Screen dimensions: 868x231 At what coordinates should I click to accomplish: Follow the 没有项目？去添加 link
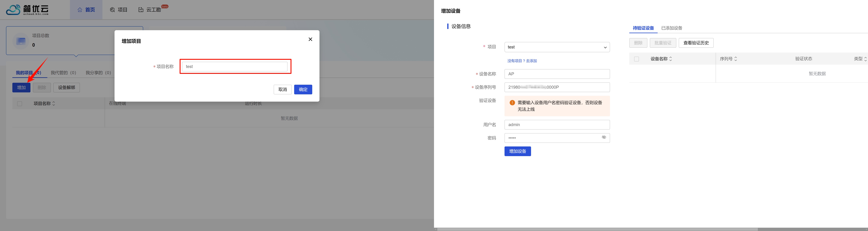(522, 61)
